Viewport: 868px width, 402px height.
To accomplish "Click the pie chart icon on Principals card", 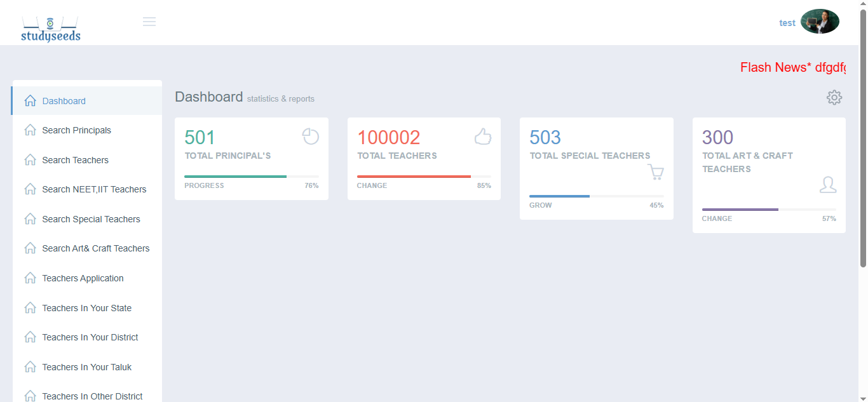I will (x=310, y=137).
